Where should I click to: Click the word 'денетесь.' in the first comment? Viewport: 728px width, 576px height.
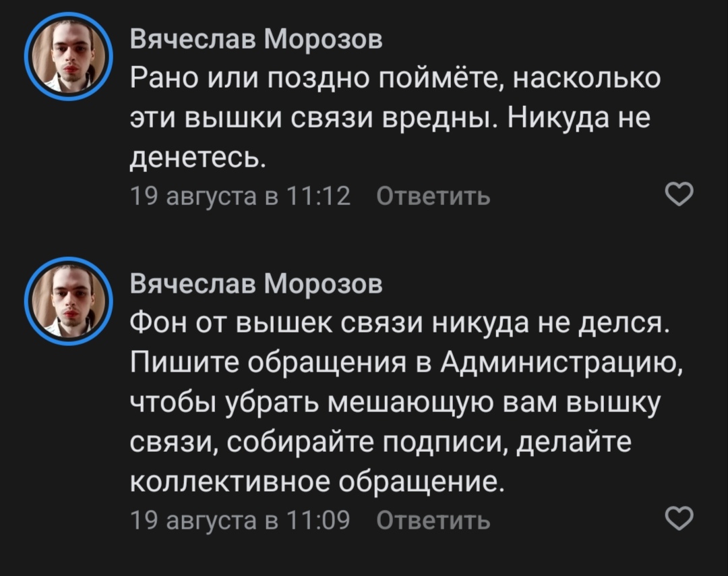[199, 159]
